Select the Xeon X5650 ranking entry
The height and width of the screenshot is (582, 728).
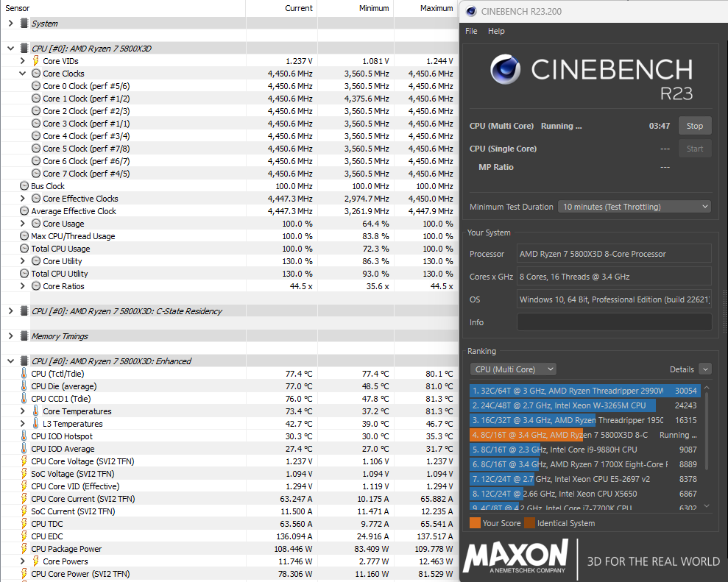click(x=584, y=494)
